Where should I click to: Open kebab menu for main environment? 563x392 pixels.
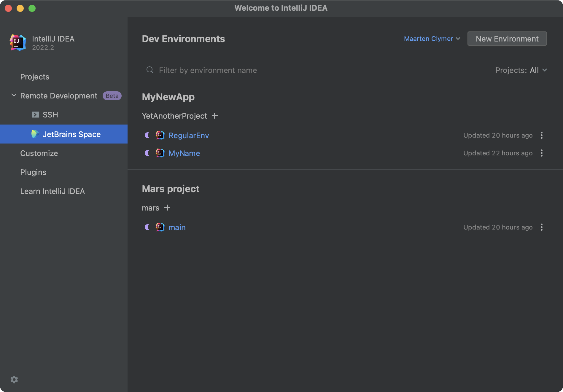click(x=542, y=227)
